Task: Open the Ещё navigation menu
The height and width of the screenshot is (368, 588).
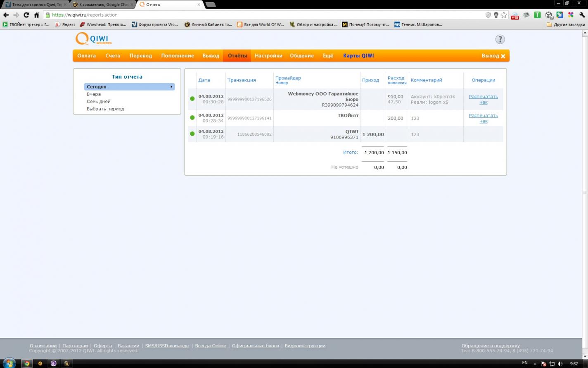Action: coord(328,56)
